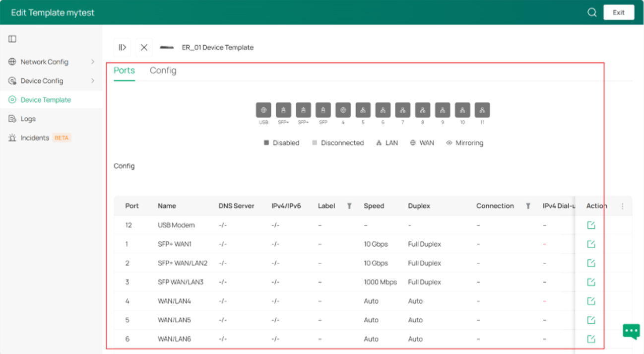
Task: Click the DNS Server column header
Action: click(x=236, y=206)
